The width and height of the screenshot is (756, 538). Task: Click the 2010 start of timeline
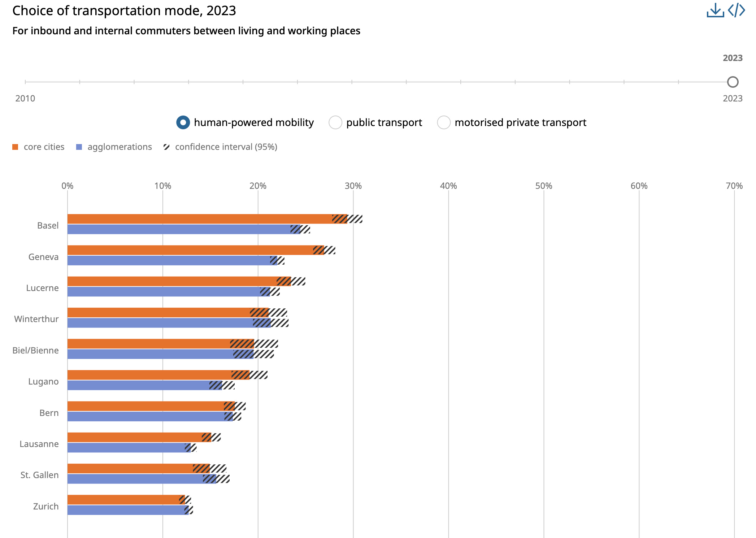(25, 82)
